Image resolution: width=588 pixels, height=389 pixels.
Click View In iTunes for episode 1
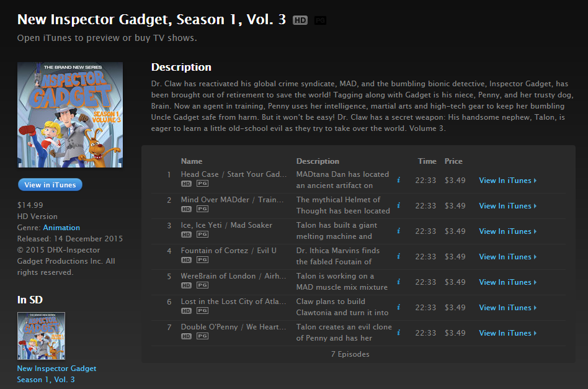(508, 181)
